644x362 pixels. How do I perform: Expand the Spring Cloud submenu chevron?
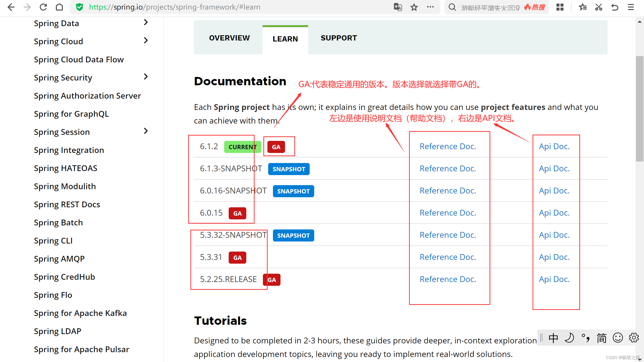click(x=146, y=41)
